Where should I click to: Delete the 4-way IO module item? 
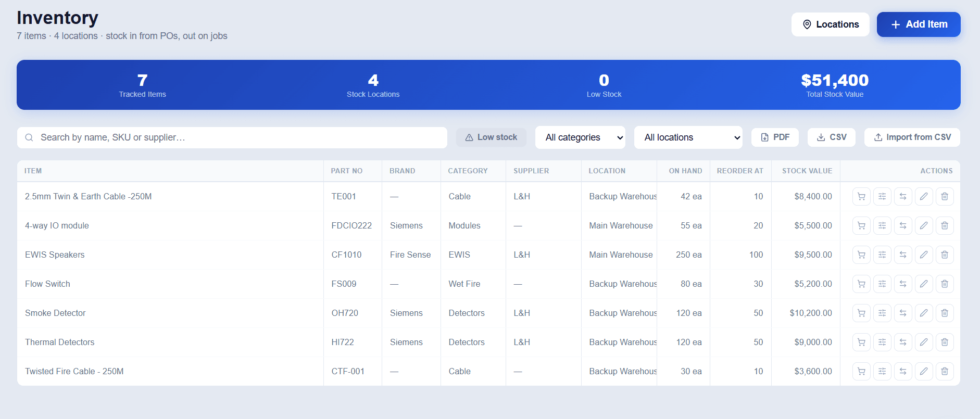(x=945, y=225)
